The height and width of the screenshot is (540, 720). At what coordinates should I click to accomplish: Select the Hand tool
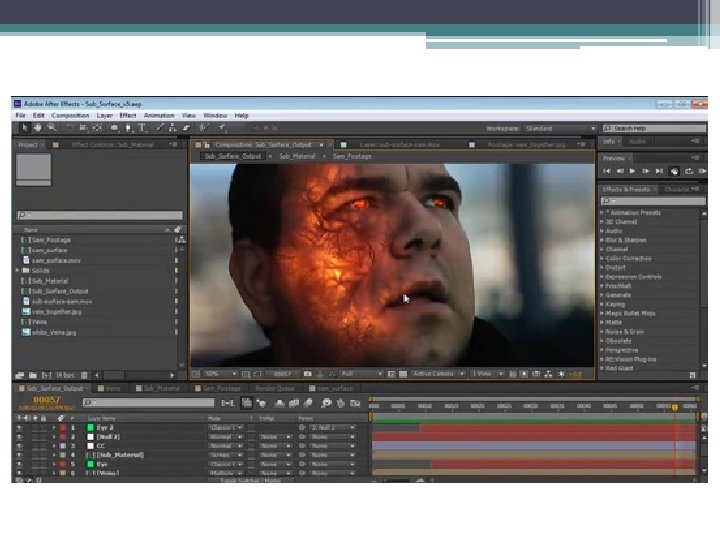point(38,128)
